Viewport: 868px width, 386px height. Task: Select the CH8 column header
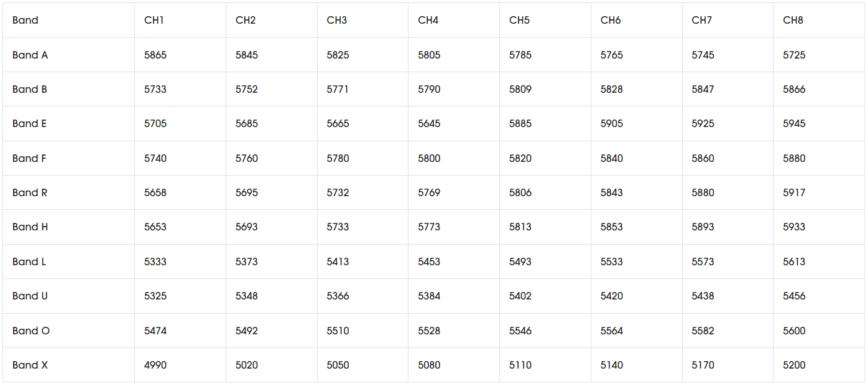793,21
